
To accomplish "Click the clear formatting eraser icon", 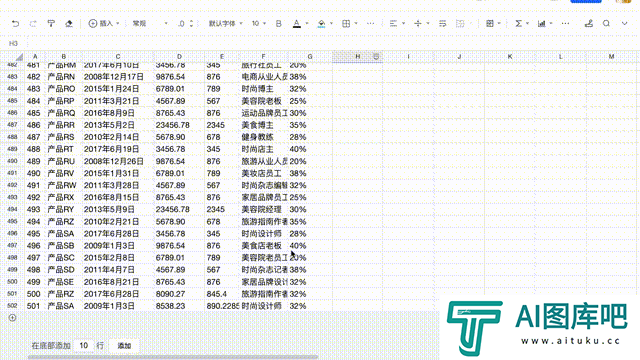I will (x=69, y=24).
